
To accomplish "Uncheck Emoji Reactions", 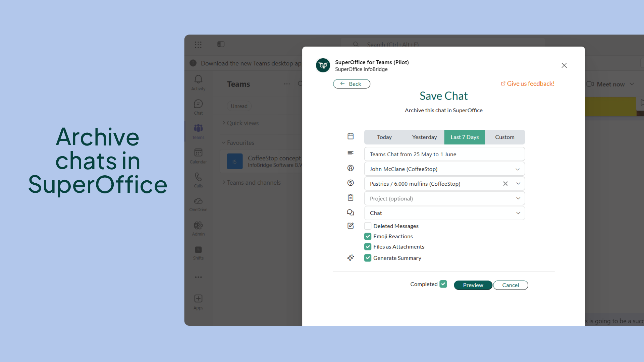I will pyautogui.click(x=368, y=236).
